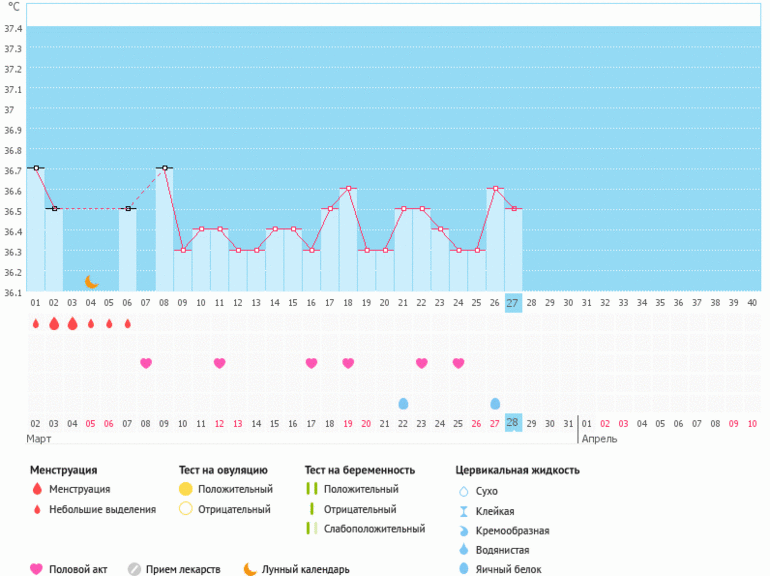Screen dimensions: 770x576
Task: Click the blue cervical fluid drop above March 27
Action: coord(495,403)
